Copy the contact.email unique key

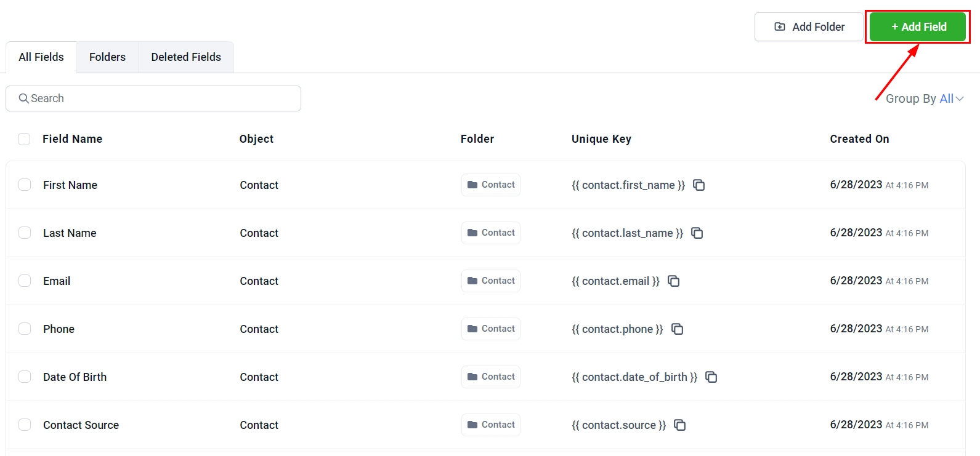pos(673,281)
